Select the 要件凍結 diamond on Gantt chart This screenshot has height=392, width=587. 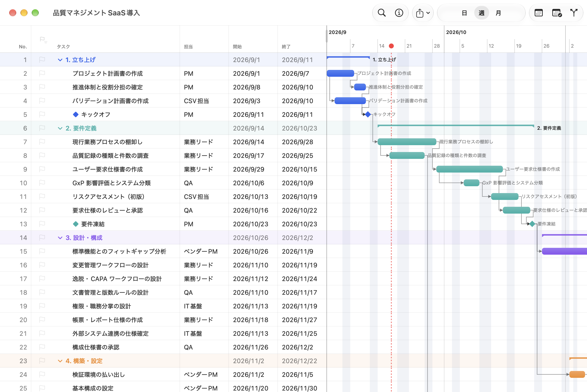click(532, 224)
